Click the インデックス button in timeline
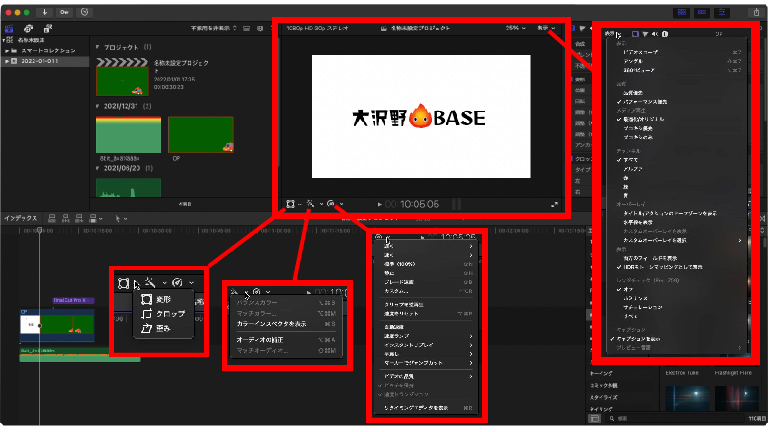 (21, 218)
